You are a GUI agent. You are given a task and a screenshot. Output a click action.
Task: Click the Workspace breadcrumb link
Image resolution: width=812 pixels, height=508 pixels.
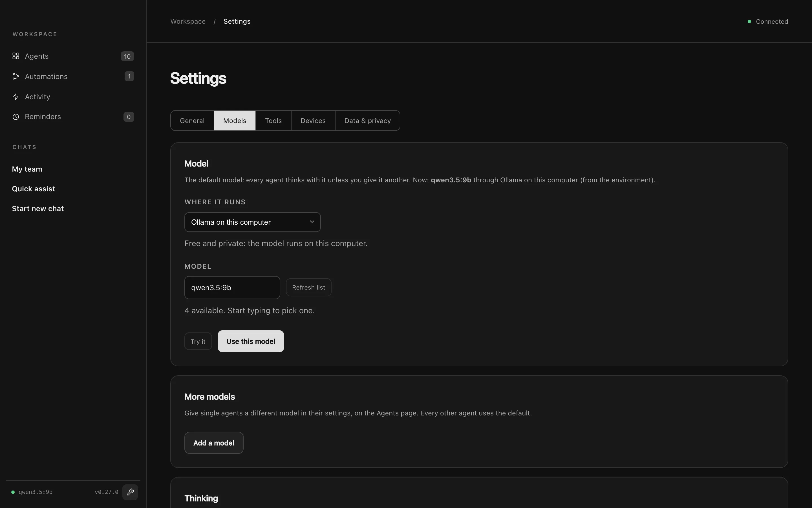click(188, 21)
